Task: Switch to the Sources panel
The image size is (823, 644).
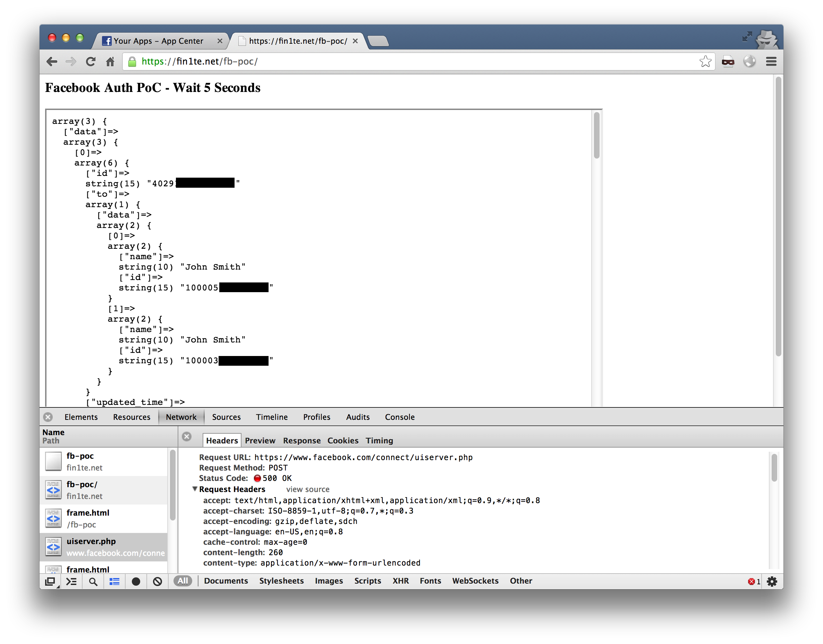Action: (226, 417)
